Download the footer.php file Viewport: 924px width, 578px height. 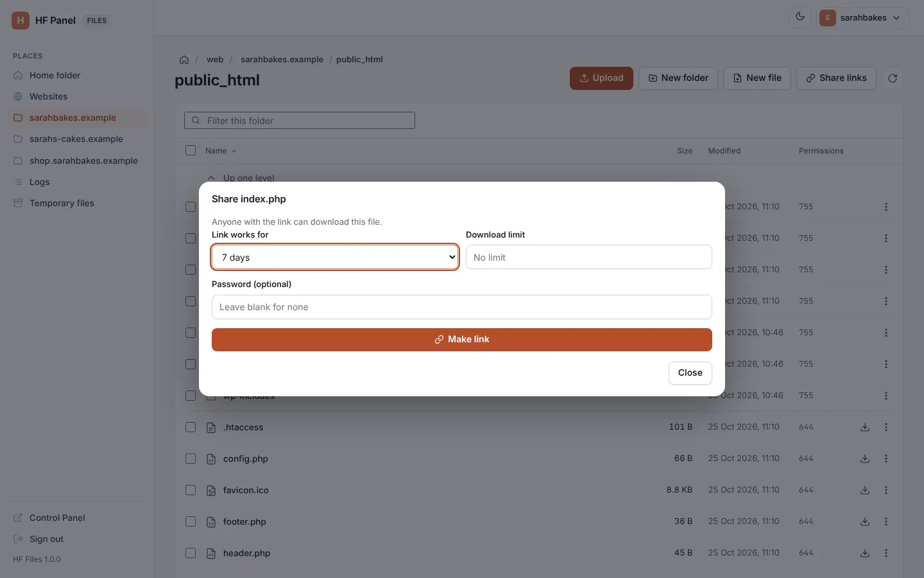coord(865,521)
